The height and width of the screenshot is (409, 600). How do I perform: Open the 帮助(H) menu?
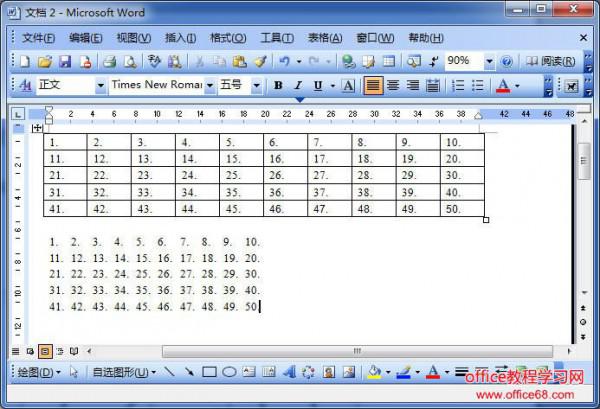(426, 38)
